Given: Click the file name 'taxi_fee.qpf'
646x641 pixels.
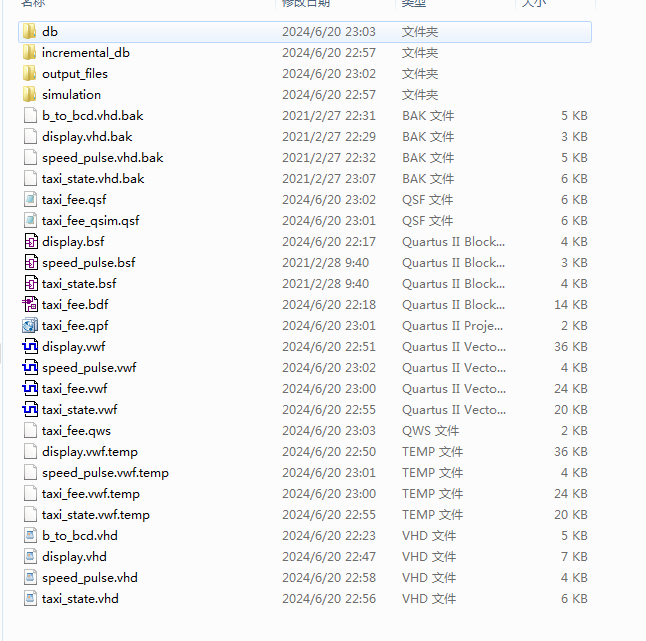Looking at the screenshot, I should pos(75,326).
